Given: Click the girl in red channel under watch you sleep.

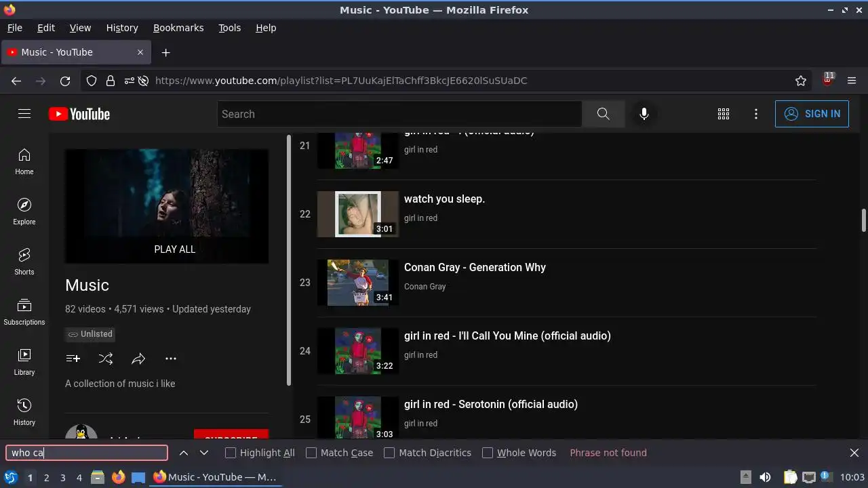Looking at the screenshot, I should 420,218.
